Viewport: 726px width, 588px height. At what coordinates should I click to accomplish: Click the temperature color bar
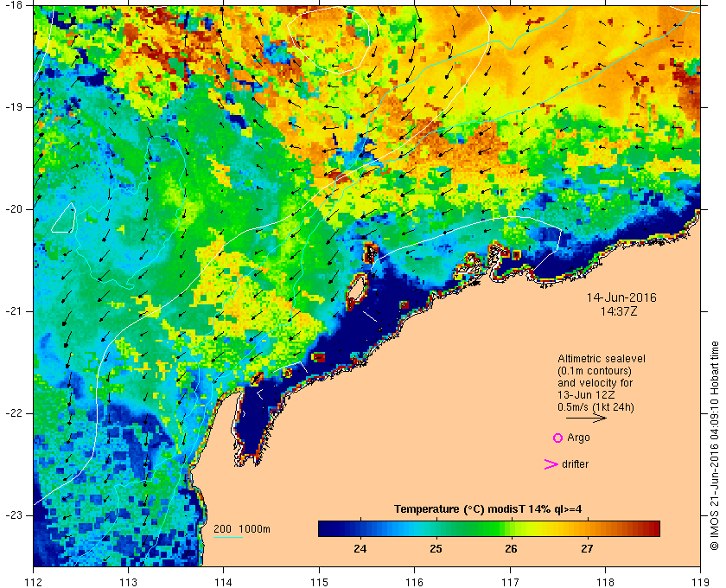pos(489,528)
